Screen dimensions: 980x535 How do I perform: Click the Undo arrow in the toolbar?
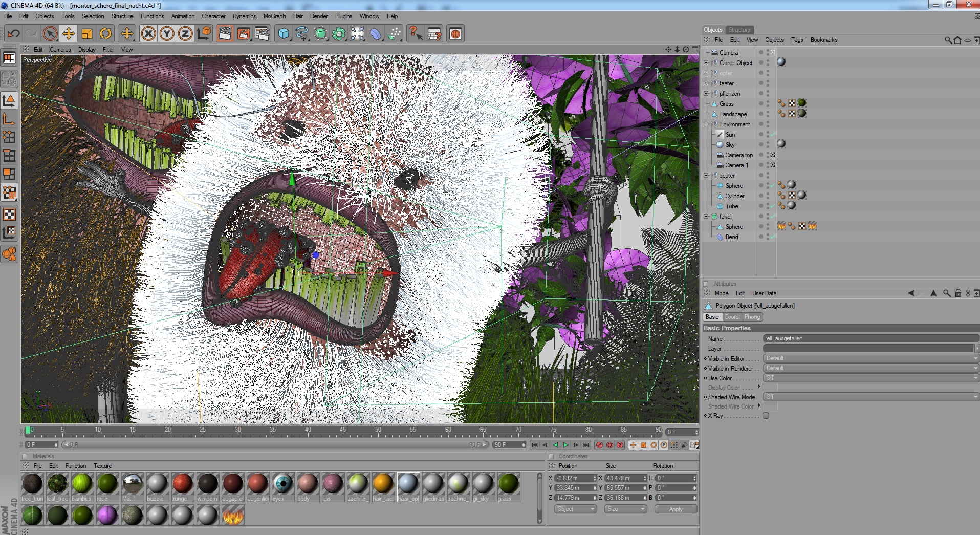(13, 34)
